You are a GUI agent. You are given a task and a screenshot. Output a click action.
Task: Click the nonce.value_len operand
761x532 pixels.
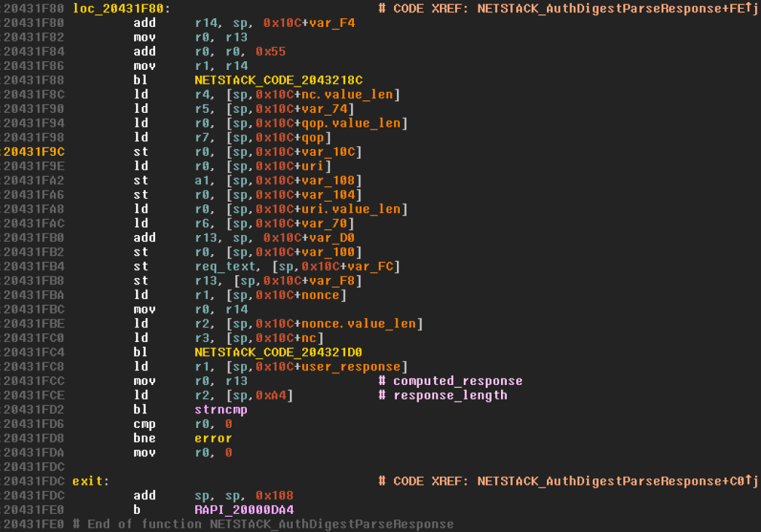[x=359, y=323]
